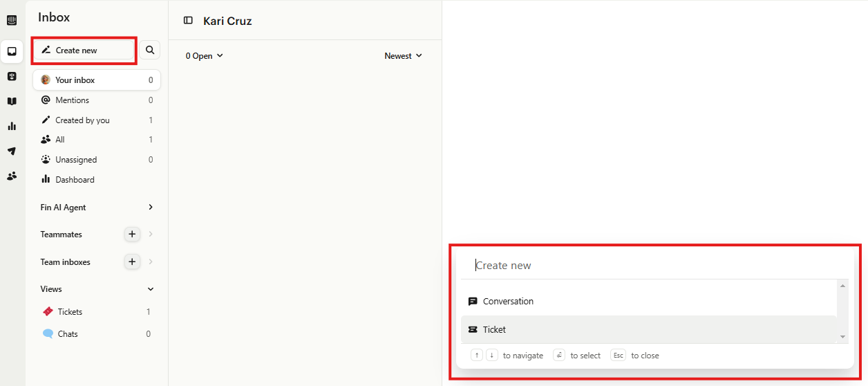Open the Knowledge book icon in rail
868x386 pixels.
(12, 101)
